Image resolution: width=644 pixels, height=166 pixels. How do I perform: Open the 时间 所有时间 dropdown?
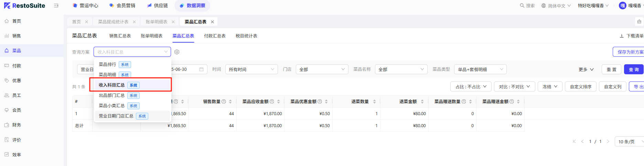[251, 69]
